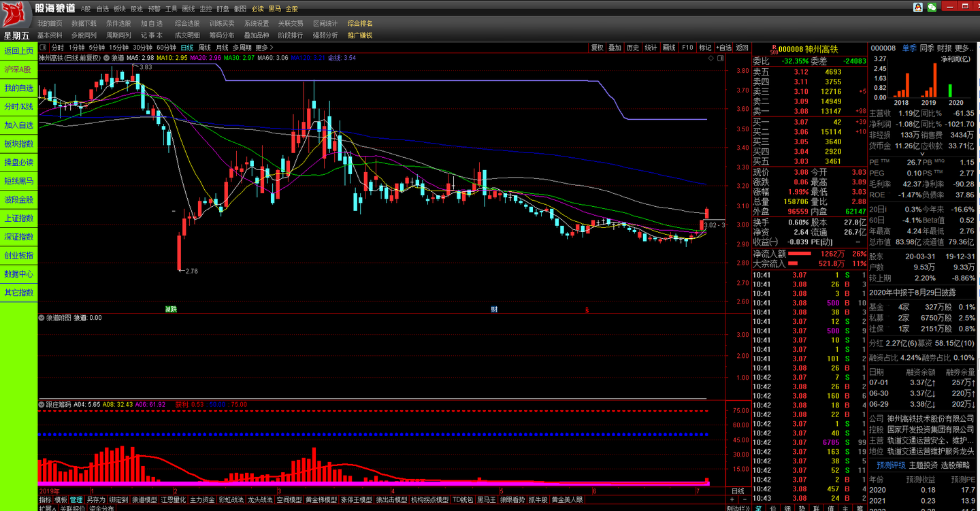Open 数据中心 in sidebar
This screenshot has width=980, height=511.
pyautogui.click(x=18, y=274)
